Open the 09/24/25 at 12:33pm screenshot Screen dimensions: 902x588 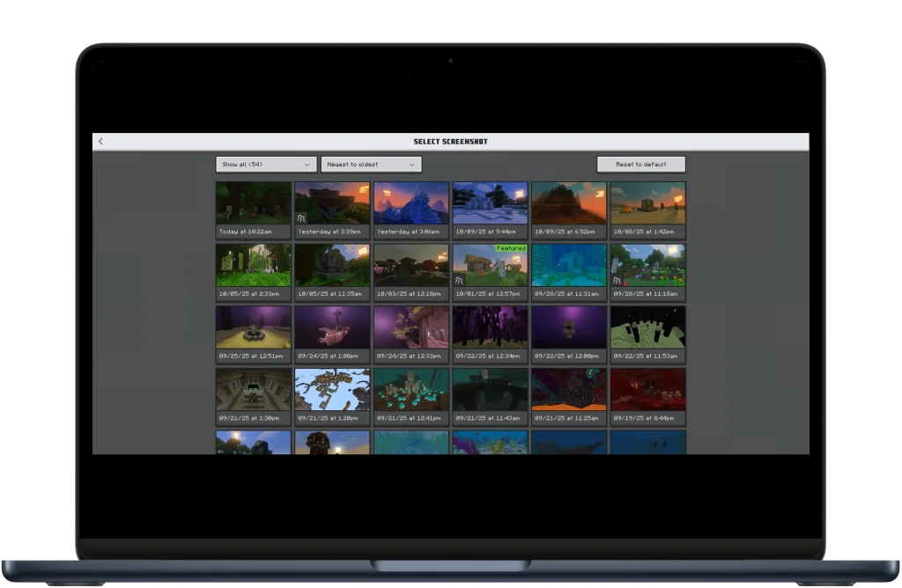point(411,334)
